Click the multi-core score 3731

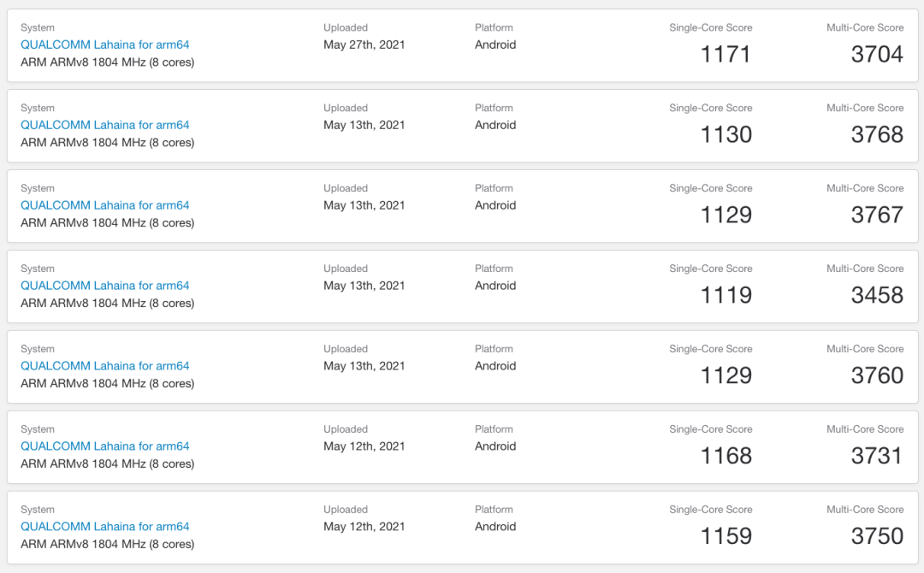(877, 456)
